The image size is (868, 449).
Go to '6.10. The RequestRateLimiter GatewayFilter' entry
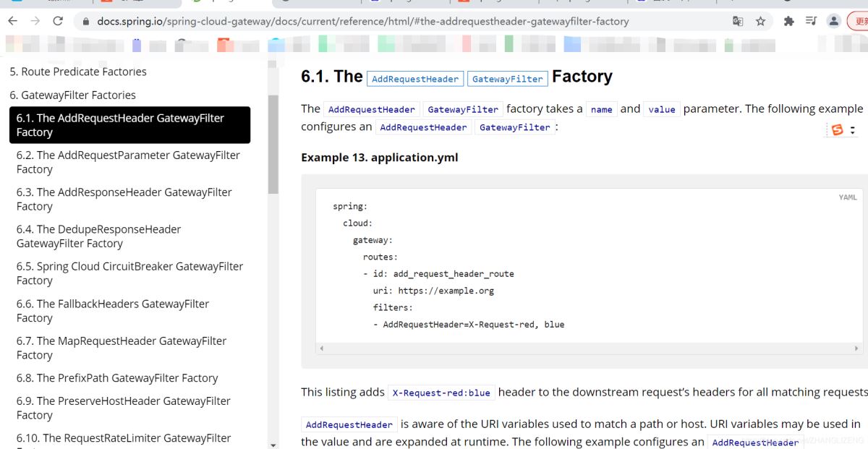[124, 438]
